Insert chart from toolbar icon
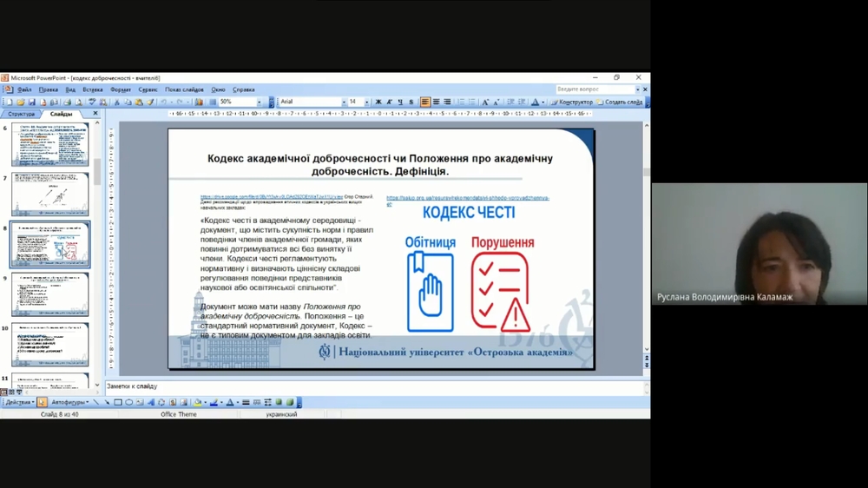 click(199, 102)
